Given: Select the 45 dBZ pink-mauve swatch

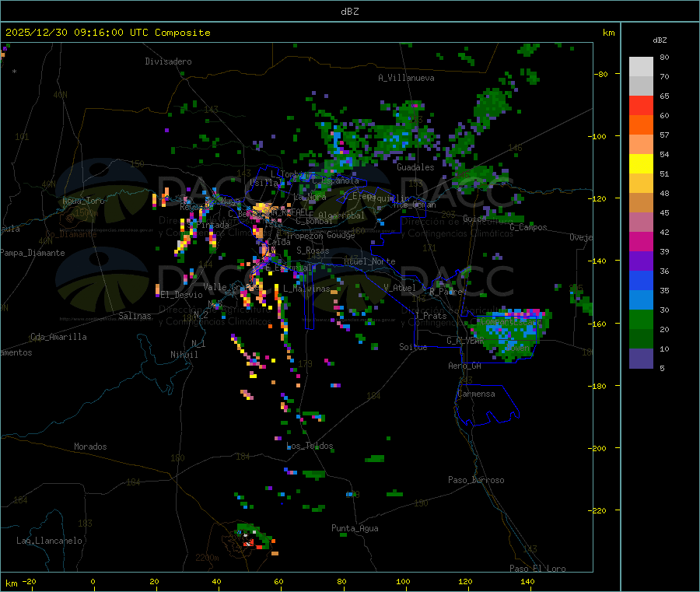Looking at the screenshot, I should click(x=641, y=222).
